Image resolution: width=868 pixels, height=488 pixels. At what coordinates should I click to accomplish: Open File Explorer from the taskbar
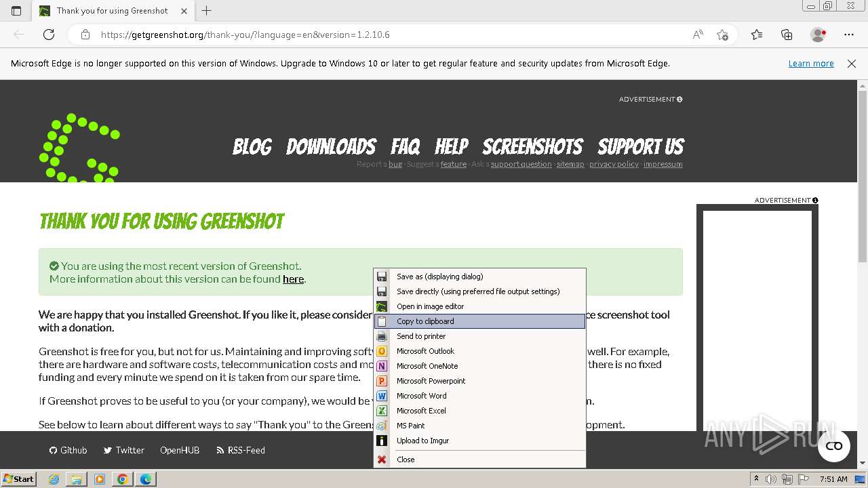click(x=77, y=479)
